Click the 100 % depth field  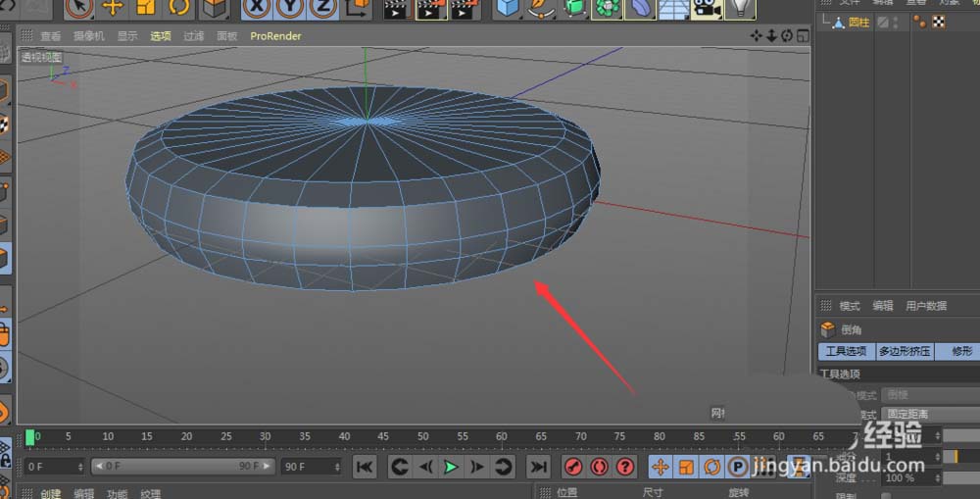coord(909,477)
